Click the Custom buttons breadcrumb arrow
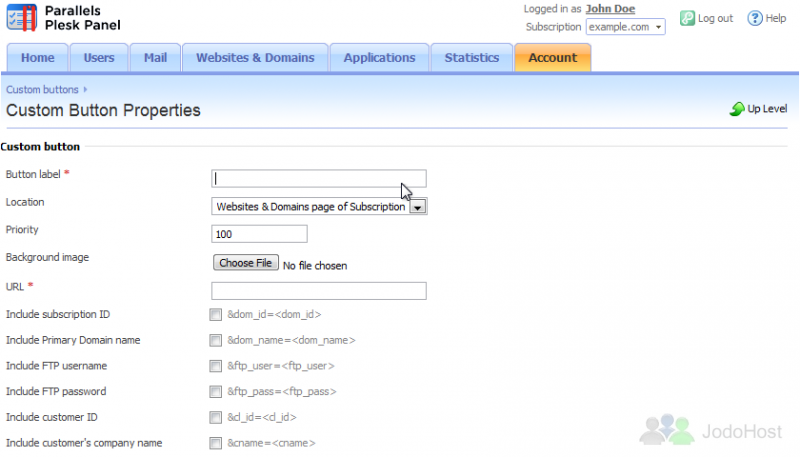The image size is (800, 457). point(86,90)
